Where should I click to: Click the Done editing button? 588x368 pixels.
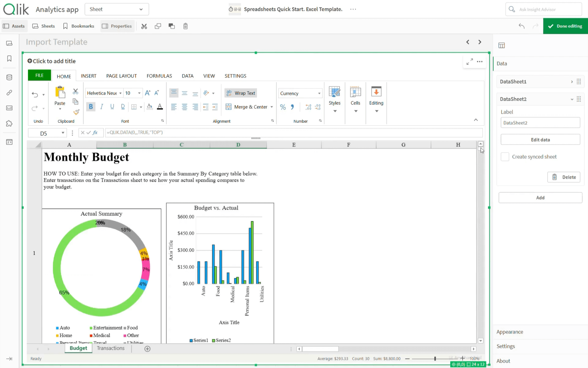coord(565,26)
